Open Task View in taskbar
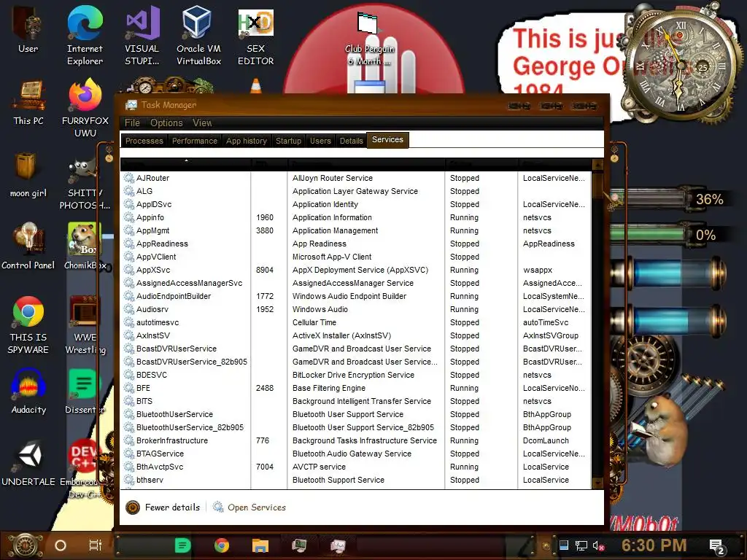The height and width of the screenshot is (560, 747). tap(96, 545)
